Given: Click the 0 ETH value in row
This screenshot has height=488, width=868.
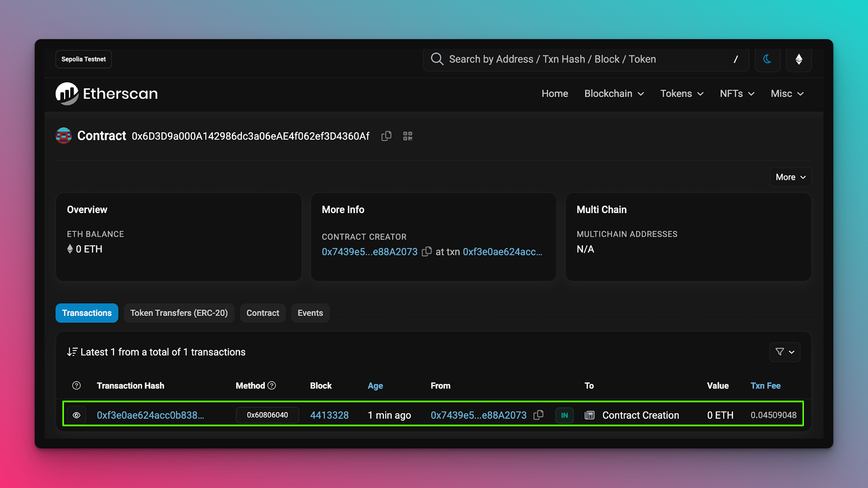Looking at the screenshot, I should [720, 415].
